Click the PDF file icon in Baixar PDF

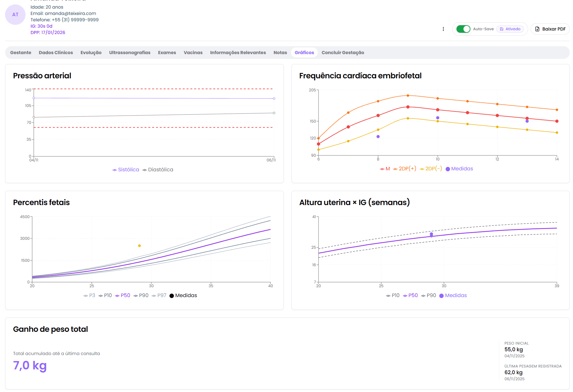[x=537, y=29]
